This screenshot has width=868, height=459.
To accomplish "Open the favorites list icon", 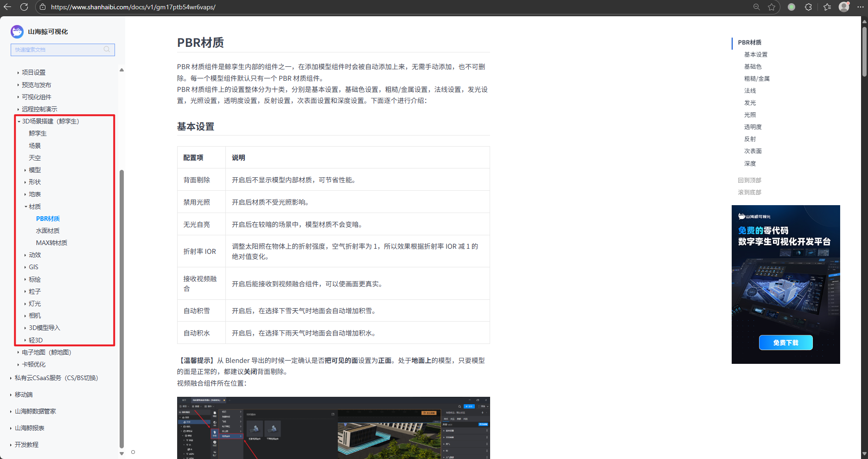I will pyautogui.click(x=827, y=7).
